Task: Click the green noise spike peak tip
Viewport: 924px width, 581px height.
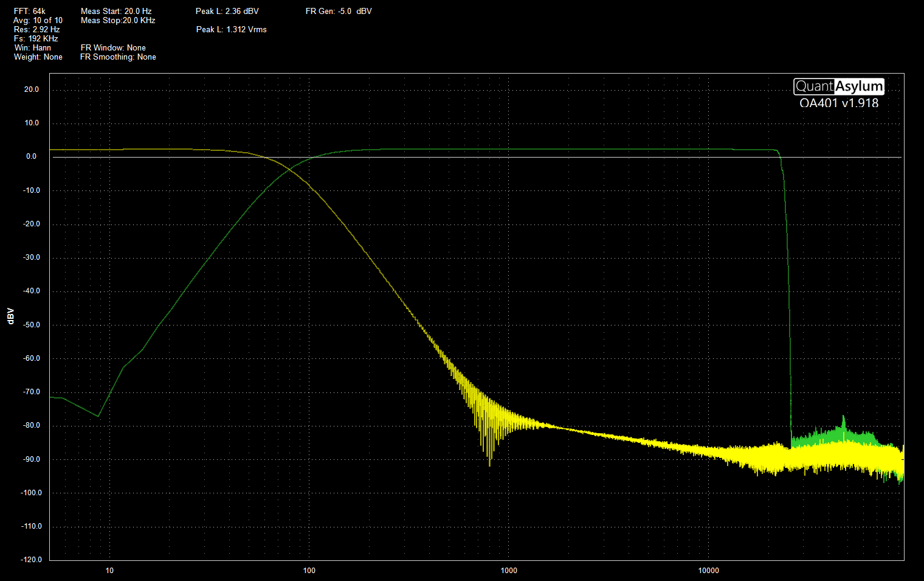Action: tap(843, 416)
